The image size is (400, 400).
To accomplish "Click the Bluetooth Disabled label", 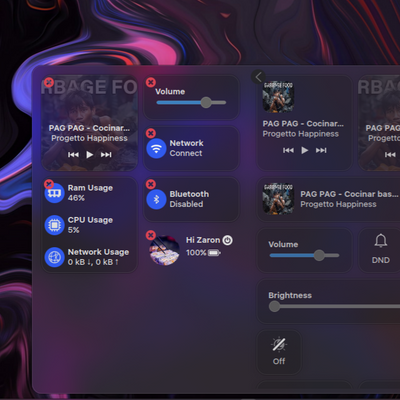I will pyautogui.click(x=189, y=199).
